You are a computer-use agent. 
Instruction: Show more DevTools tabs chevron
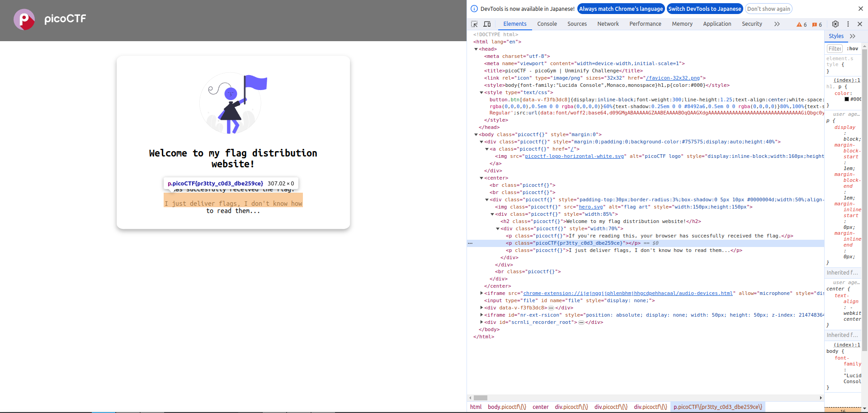pos(777,24)
